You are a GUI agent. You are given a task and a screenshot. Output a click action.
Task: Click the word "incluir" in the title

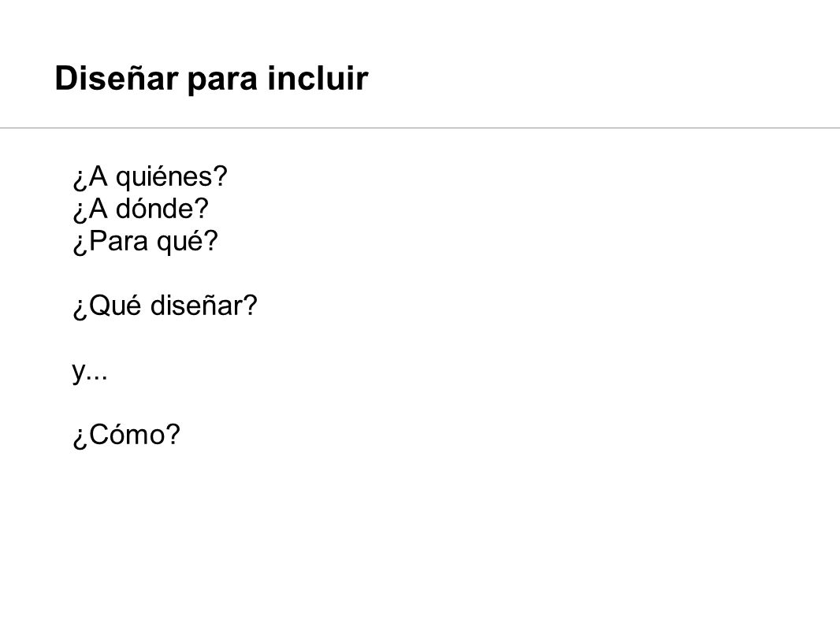(318, 78)
